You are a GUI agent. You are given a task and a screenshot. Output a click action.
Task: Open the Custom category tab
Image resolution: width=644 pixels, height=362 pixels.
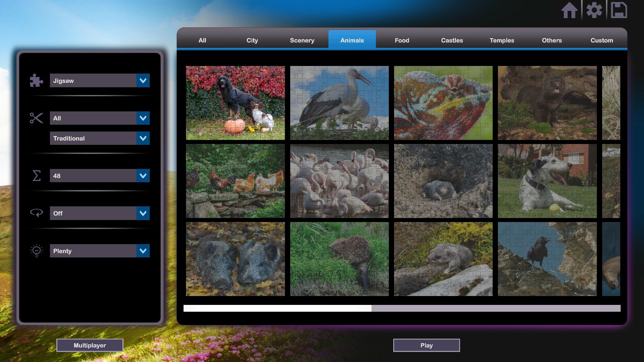pos(602,40)
